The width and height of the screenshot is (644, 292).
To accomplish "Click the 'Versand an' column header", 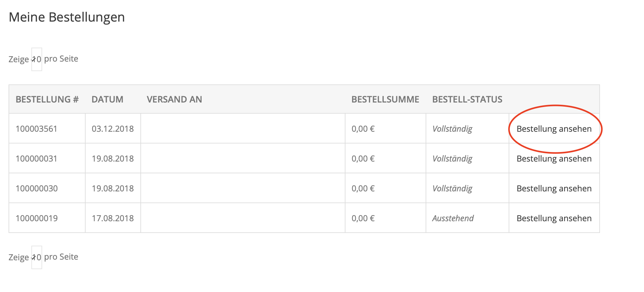I will pyautogui.click(x=174, y=99).
